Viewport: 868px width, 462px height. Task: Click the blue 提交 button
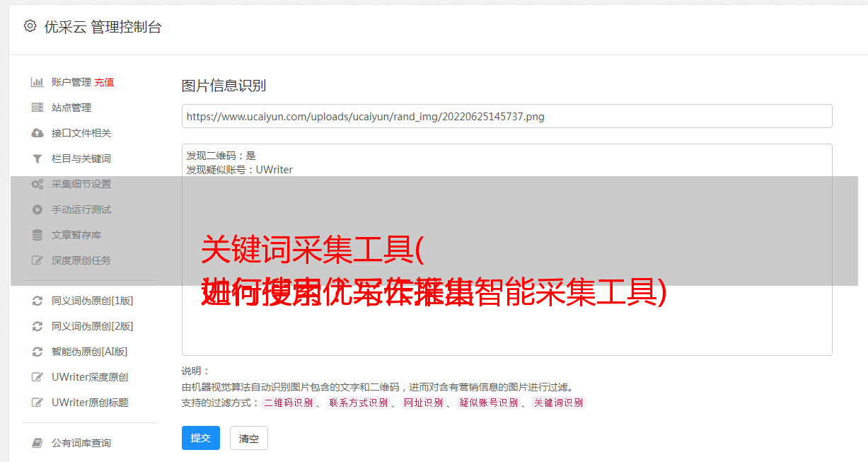201,438
